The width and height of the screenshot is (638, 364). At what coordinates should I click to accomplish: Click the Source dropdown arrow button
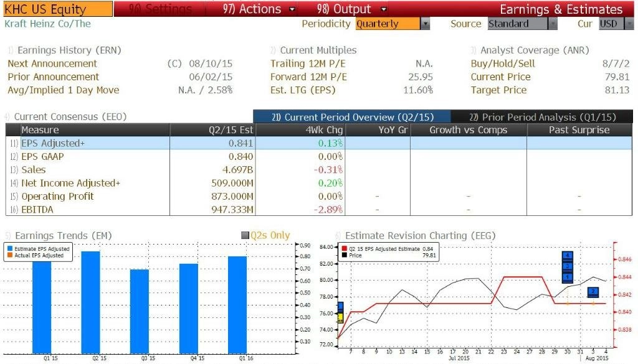[553, 24]
